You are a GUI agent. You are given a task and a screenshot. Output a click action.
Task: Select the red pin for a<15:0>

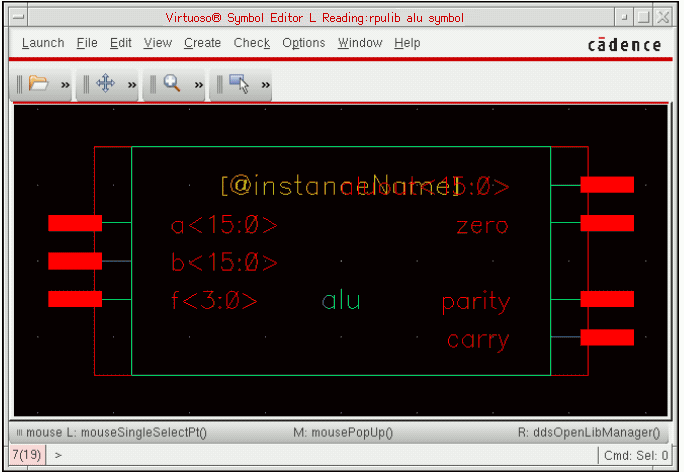click(x=75, y=223)
